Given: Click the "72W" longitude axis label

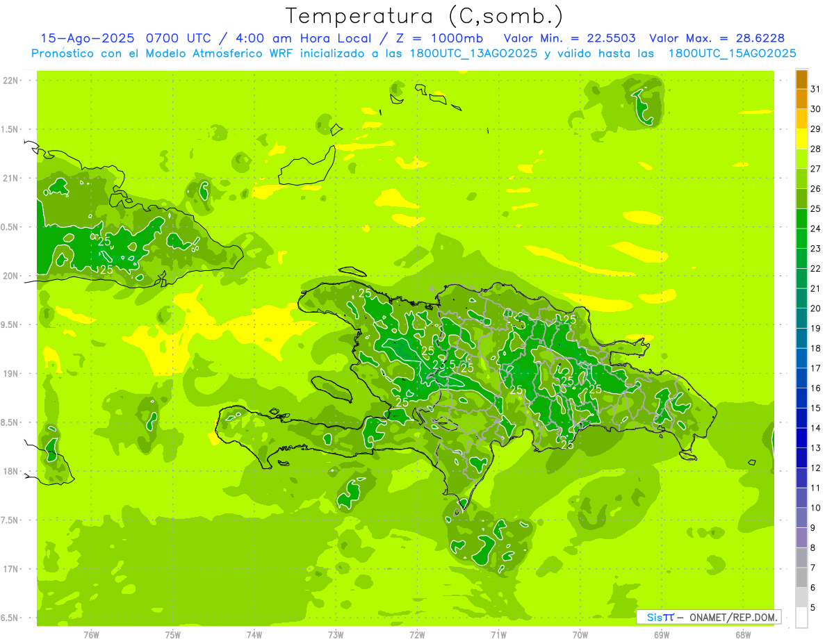Looking at the screenshot, I should (x=417, y=635).
